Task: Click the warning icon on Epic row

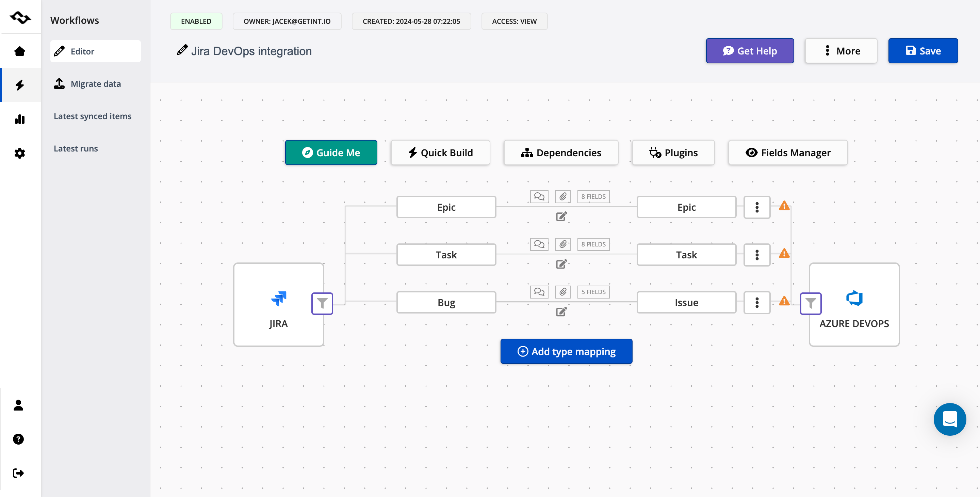Action: [x=784, y=206]
